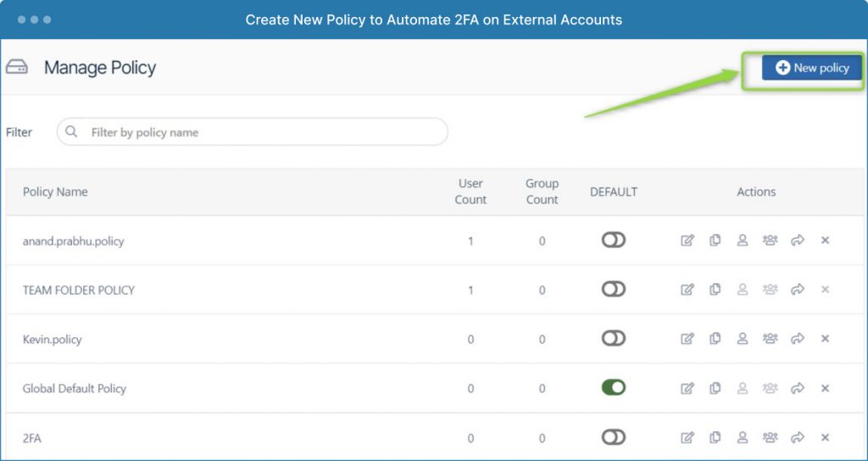Viewport: 868px width, 461px height.
Task: Click the TEAM FOLDER POLICY name
Action: point(79,290)
